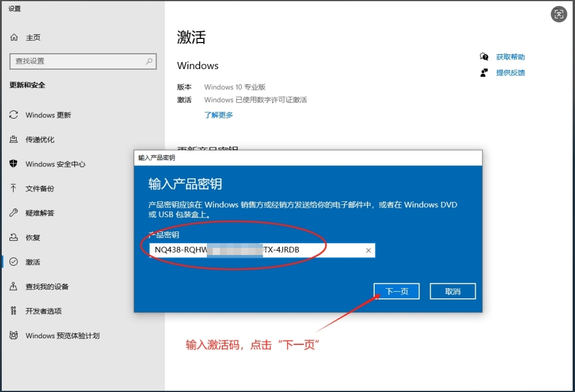Click the 更新和安全 heading
575x392 pixels.
pyautogui.click(x=27, y=85)
